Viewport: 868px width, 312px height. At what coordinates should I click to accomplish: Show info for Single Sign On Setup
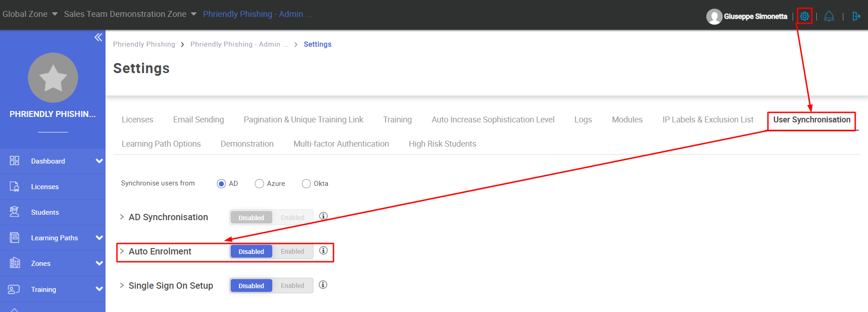pos(323,285)
